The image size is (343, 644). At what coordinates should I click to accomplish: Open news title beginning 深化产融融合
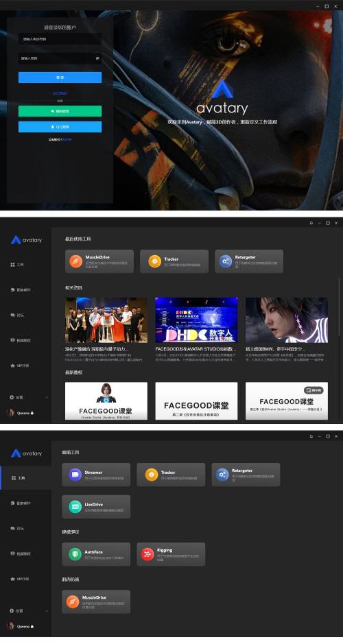point(97,349)
